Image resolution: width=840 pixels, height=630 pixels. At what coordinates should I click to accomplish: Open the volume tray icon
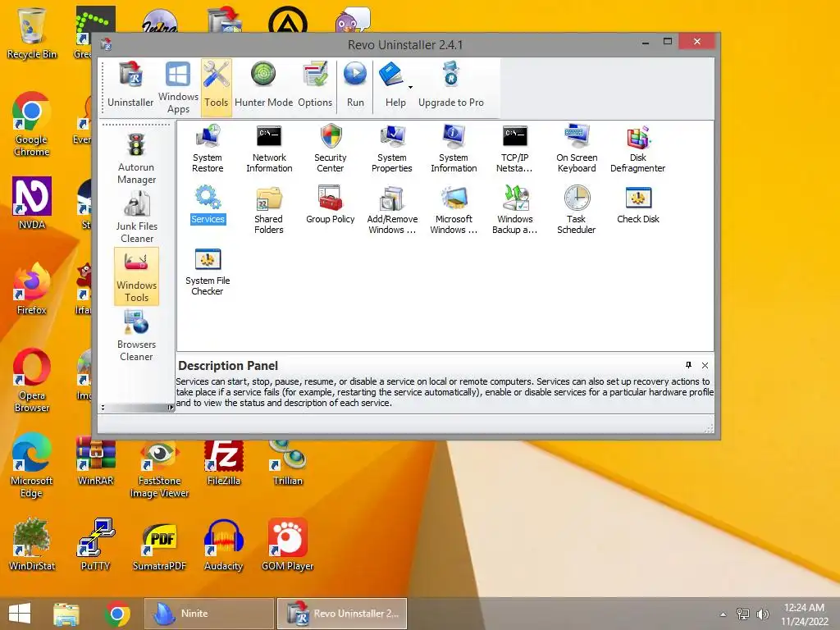coord(762,614)
